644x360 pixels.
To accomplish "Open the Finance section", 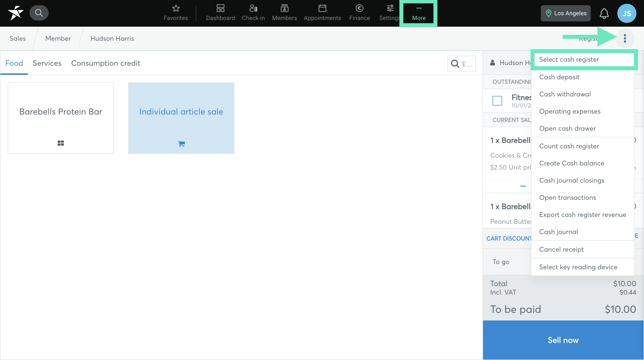I will (x=359, y=13).
